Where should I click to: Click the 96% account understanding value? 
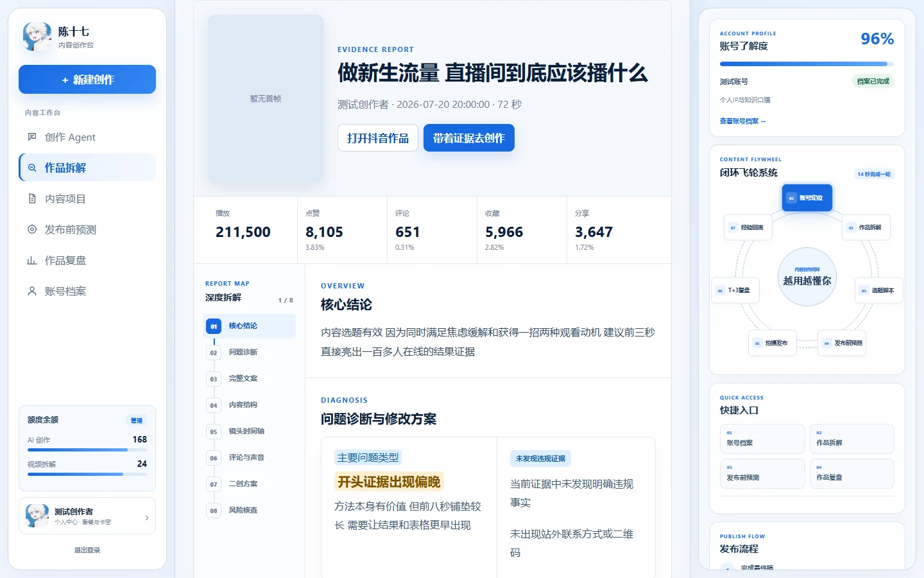[x=877, y=39]
